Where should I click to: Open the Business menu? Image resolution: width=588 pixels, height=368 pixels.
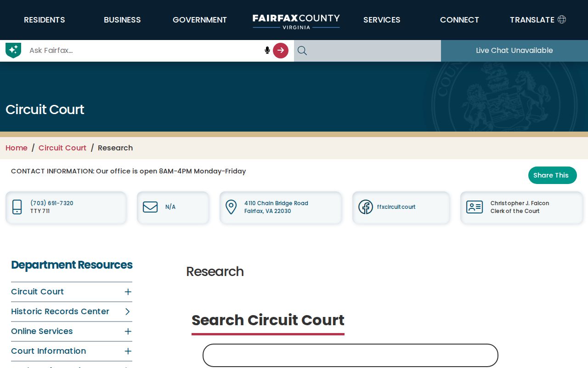tap(122, 20)
